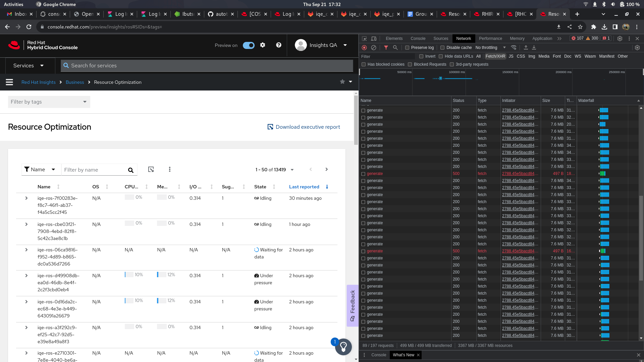Viewport: 644px width, 362px height.
Task: Check the Disable cache checkbox
Action: 442,48
